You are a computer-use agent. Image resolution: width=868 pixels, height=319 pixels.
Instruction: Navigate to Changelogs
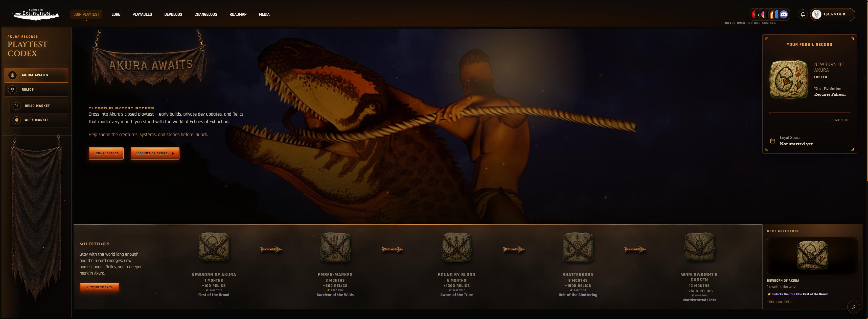point(206,14)
